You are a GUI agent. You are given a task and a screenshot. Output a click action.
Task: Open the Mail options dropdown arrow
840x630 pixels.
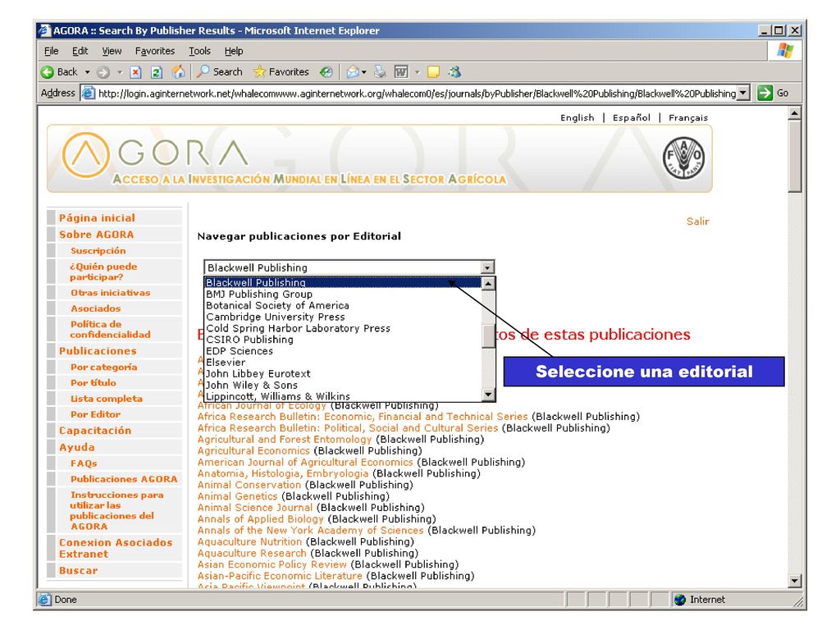tap(364, 72)
